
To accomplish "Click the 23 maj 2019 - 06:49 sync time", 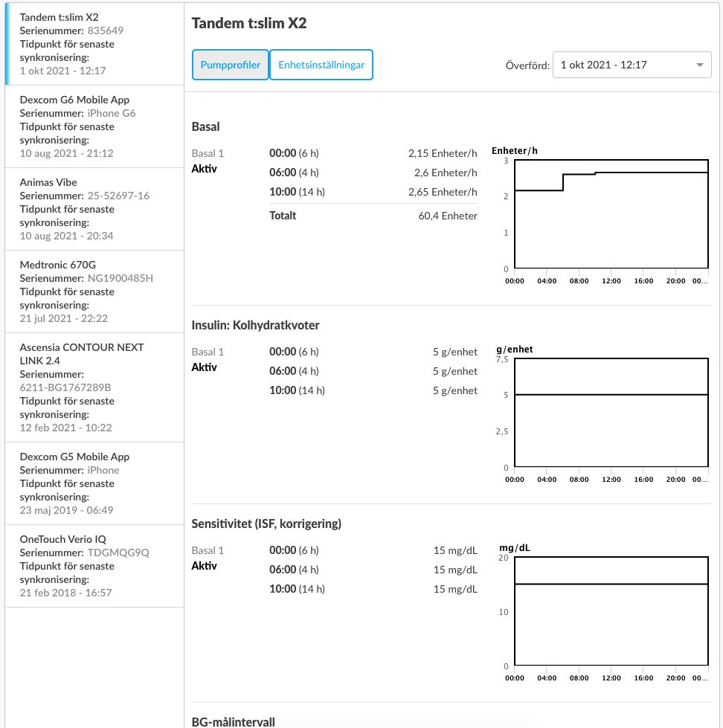I will [66, 510].
